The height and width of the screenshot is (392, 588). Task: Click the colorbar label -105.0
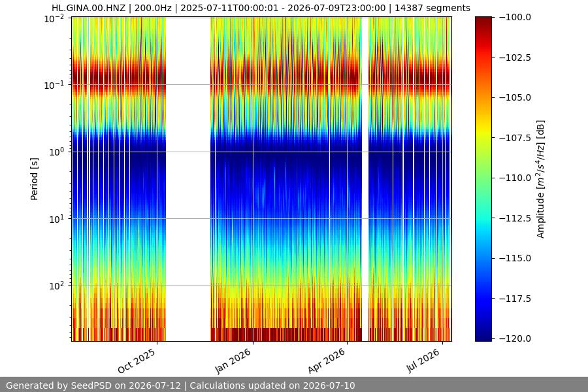pos(515,97)
